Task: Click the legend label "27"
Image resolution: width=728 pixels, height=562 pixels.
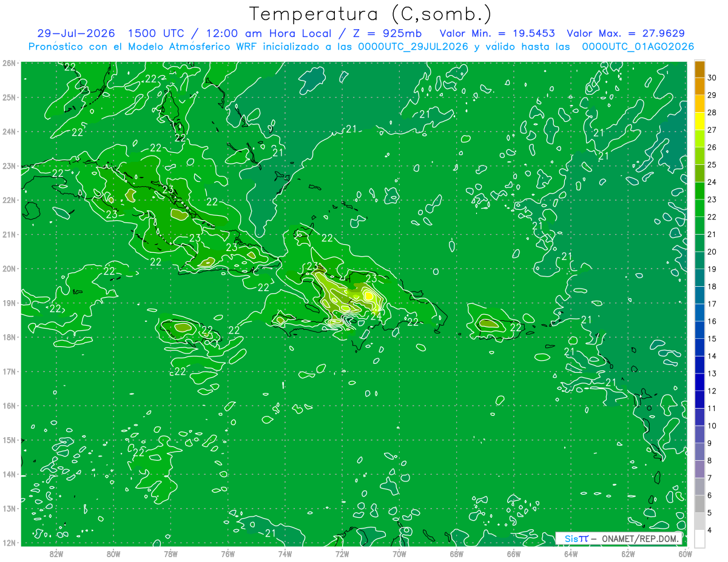Action: [x=712, y=130]
